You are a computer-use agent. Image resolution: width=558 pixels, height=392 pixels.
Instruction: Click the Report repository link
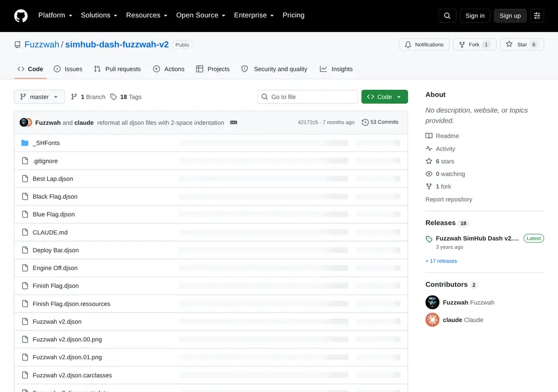pos(449,199)
